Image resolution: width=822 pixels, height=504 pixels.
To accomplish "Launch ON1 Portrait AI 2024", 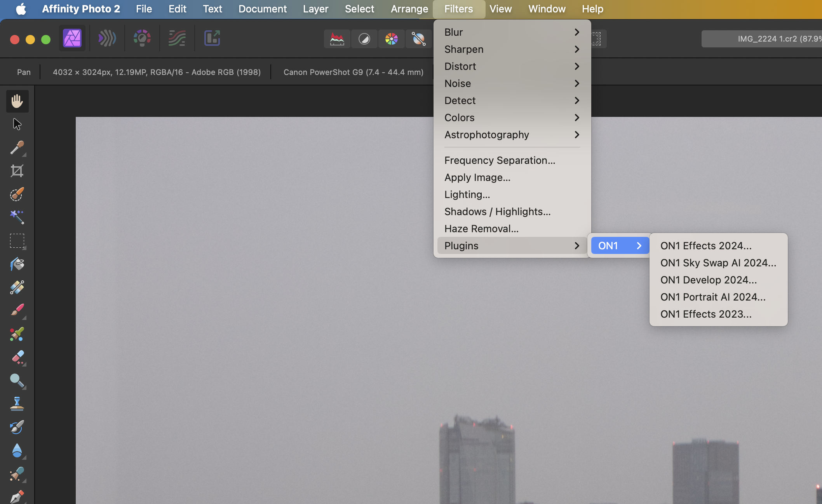I will (718, 297).
